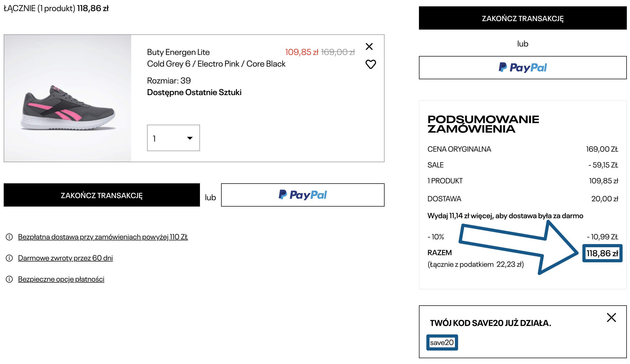Click the Podsumowanie Zamówienia heading
Image resolution: width=630 pixels, height=364 pixels.
tap(483, 124)
